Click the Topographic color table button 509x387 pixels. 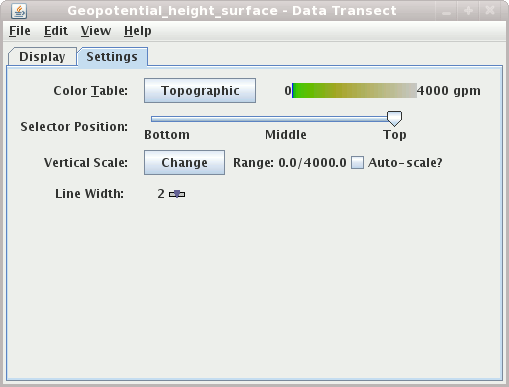click(200, 91)
